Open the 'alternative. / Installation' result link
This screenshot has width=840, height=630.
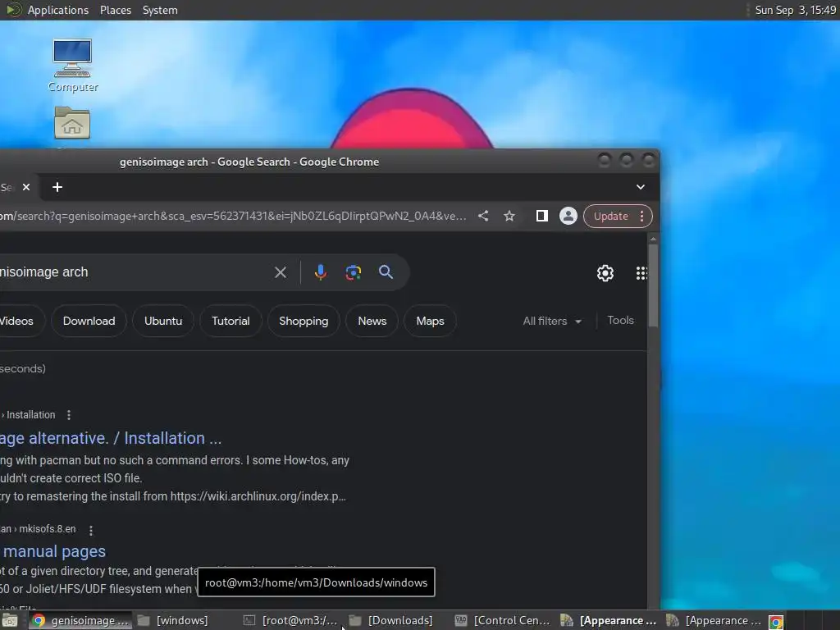pyautogui.click(x=111, y=438)
